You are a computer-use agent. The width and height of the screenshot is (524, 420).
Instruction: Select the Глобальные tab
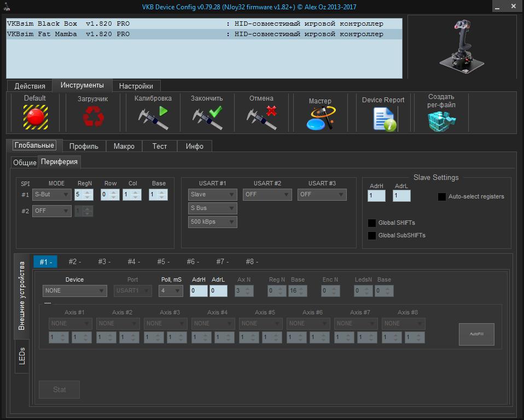(x=34, y=145)
